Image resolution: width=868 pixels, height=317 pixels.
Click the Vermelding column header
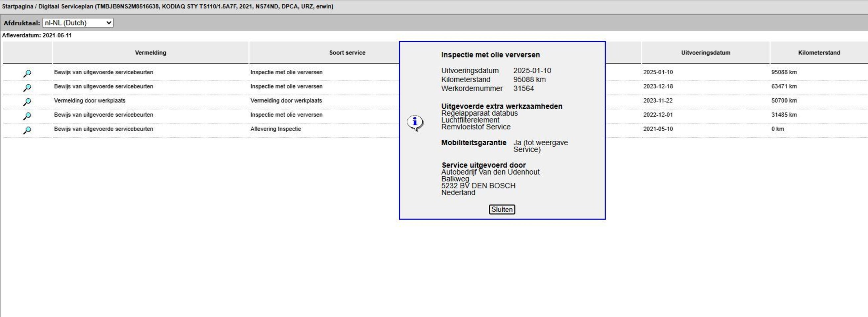(150, 53)
